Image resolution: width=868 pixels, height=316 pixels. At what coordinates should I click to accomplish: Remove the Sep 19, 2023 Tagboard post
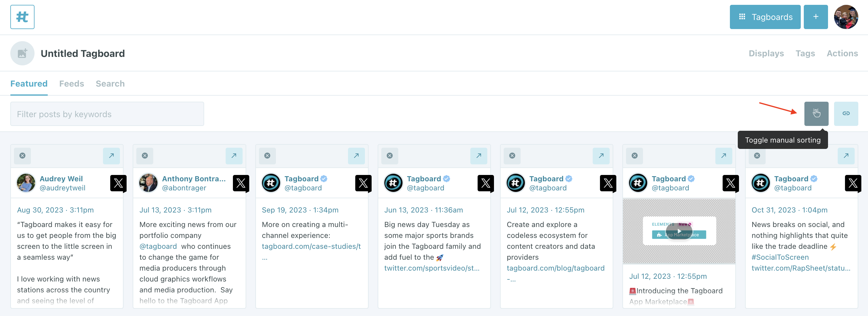coord(267,156)
